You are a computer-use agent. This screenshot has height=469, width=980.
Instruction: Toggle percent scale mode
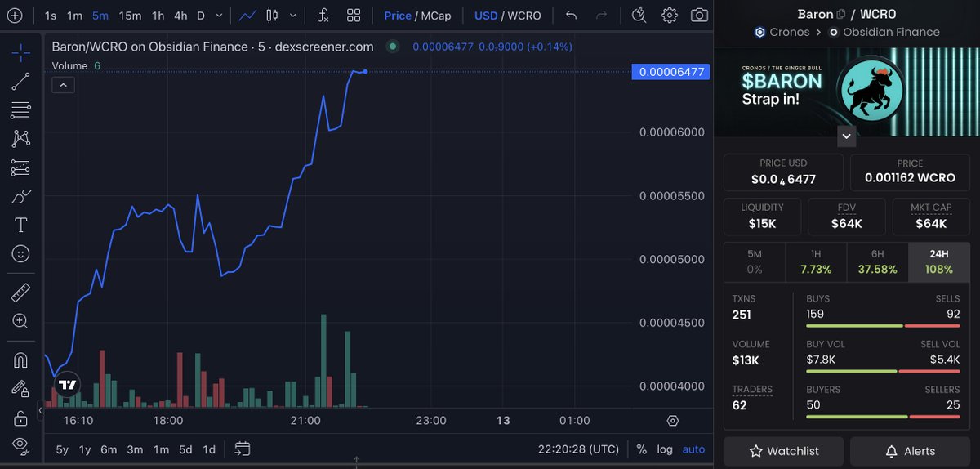click(x=642, y=449)
